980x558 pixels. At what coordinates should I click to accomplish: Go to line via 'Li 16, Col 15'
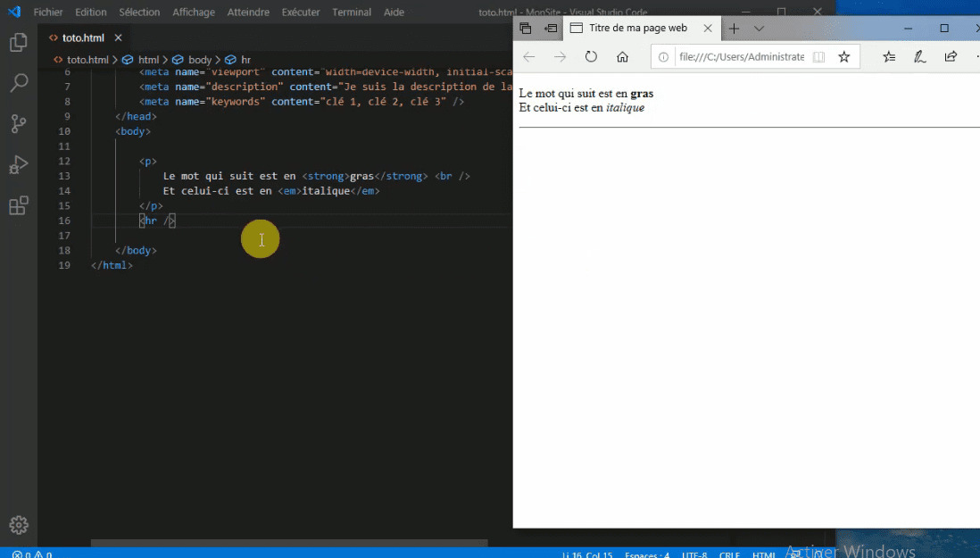click(x=587, y=554)
